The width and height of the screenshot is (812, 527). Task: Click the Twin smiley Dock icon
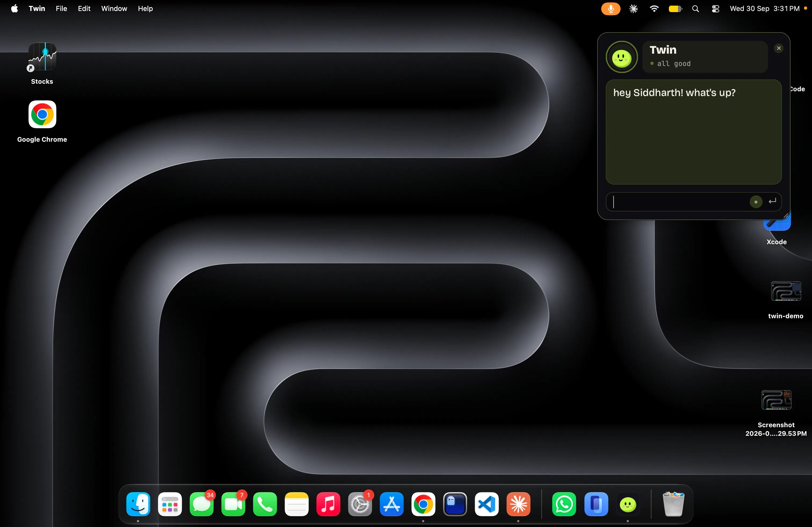tap(628, 504)
